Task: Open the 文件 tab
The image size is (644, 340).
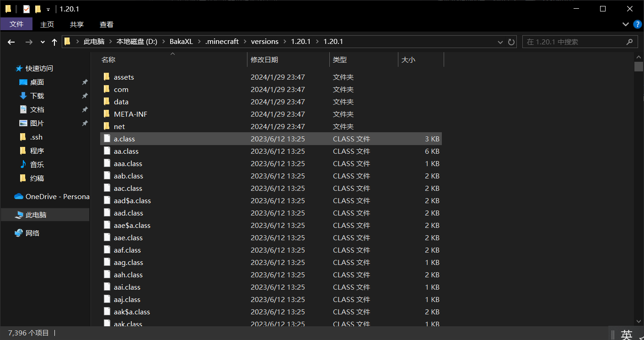Action: coord(16,24)
